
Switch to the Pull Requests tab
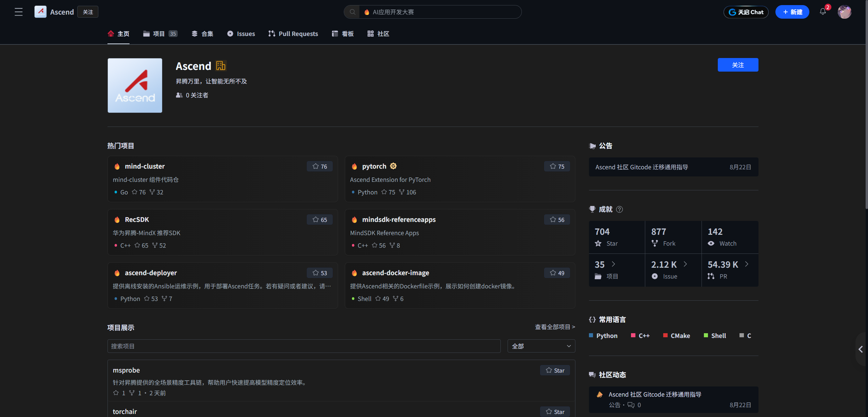coord(293,34)
